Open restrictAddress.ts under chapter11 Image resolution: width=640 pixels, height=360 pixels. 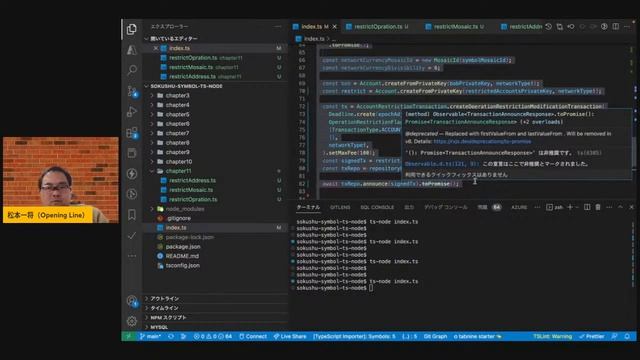coord(216,180)
